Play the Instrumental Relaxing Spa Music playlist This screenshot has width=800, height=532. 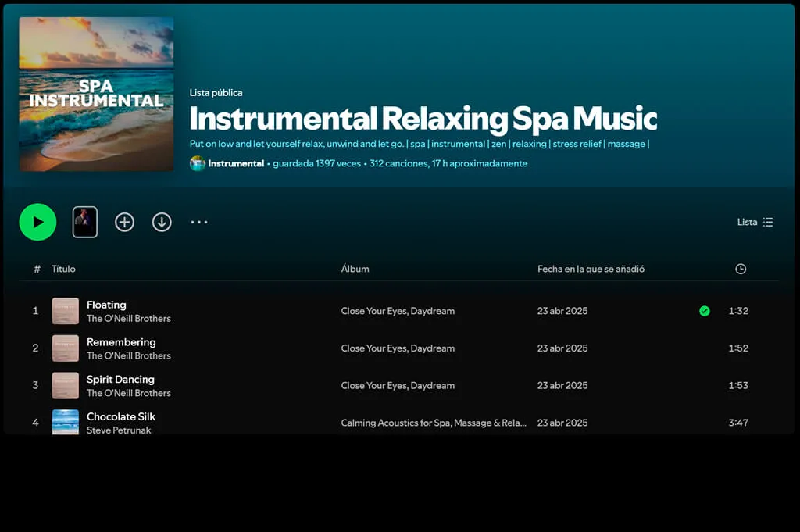[37, 222]
